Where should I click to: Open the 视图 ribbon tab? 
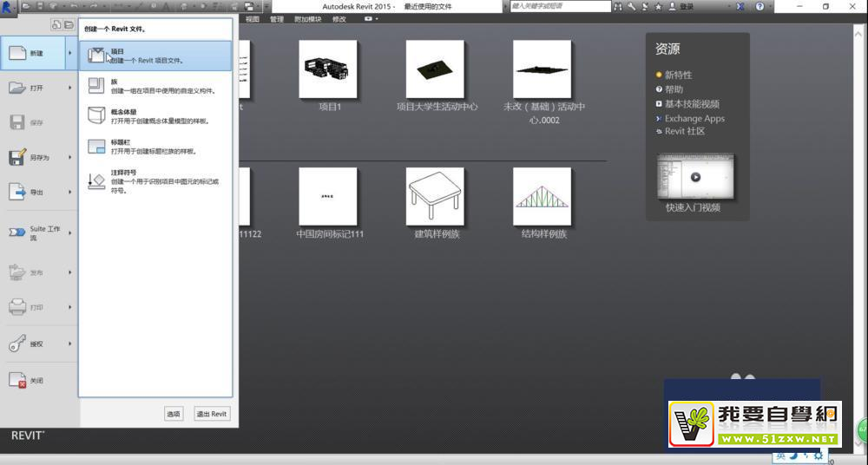[x=253, y=19]
